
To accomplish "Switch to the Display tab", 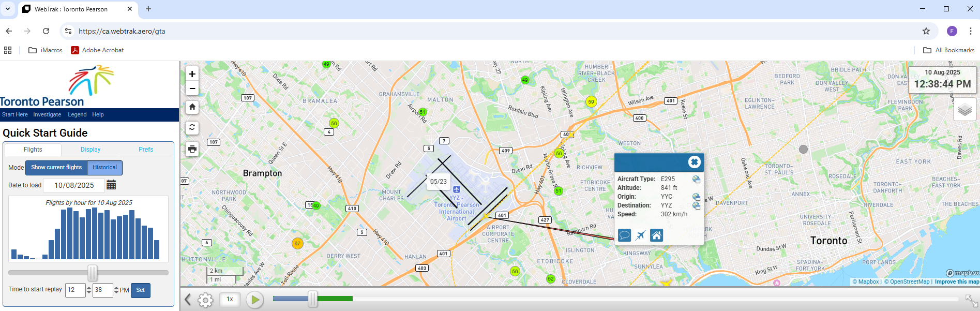I will [x=91, y=150].
